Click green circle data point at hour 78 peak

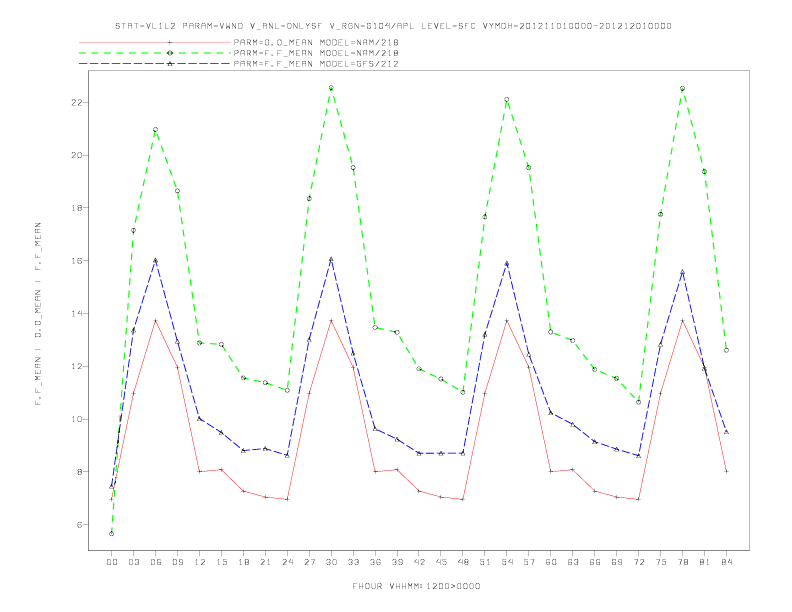tap(682, 88)
